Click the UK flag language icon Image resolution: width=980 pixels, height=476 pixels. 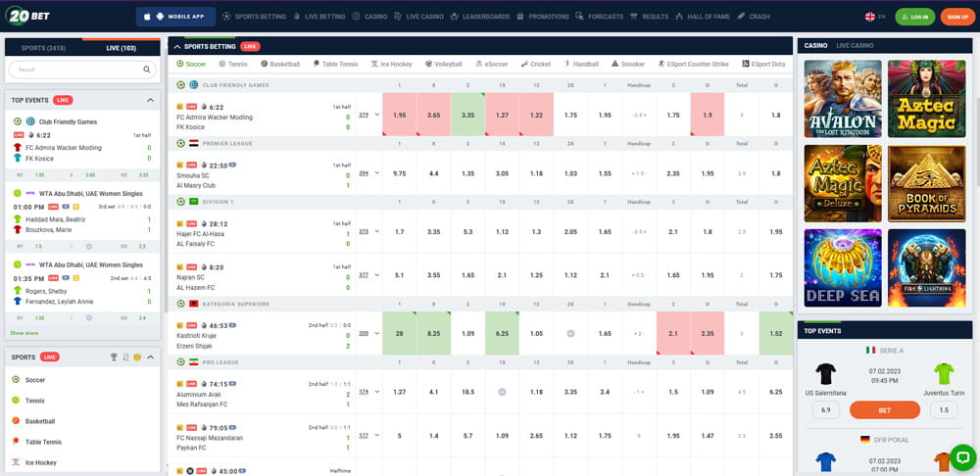tap(869, 17)
